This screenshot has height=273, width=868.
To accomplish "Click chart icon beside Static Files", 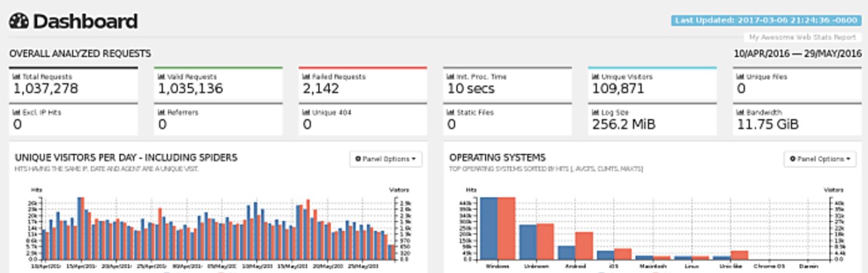I will pyautogui.click(x=451, y=112).
